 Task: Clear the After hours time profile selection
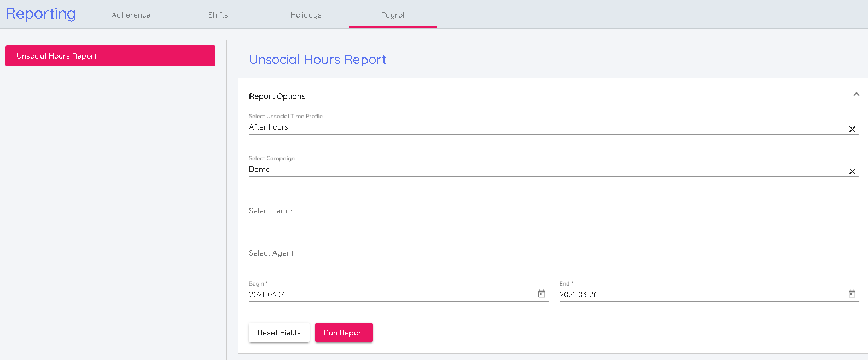[852, 129]
